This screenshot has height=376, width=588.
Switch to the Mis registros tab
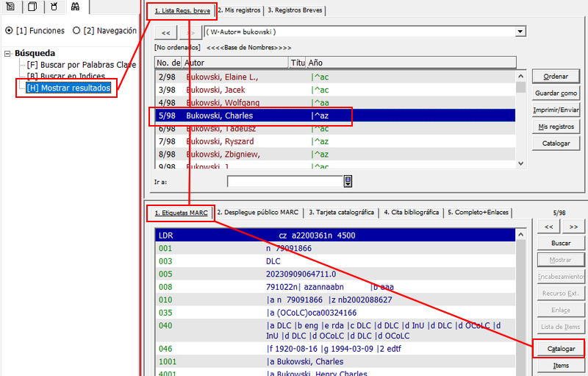tap(240, 10)
